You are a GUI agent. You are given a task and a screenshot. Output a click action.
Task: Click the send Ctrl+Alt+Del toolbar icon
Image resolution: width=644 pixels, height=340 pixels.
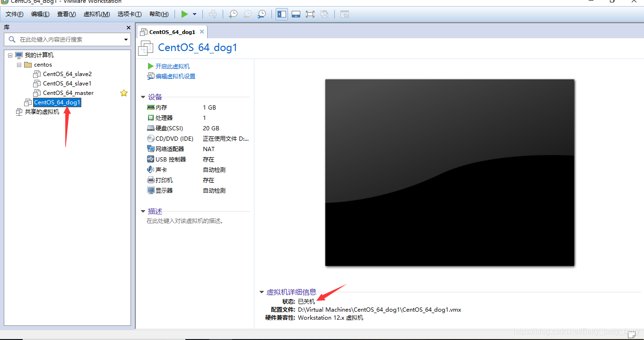click(x=213, y=14)
